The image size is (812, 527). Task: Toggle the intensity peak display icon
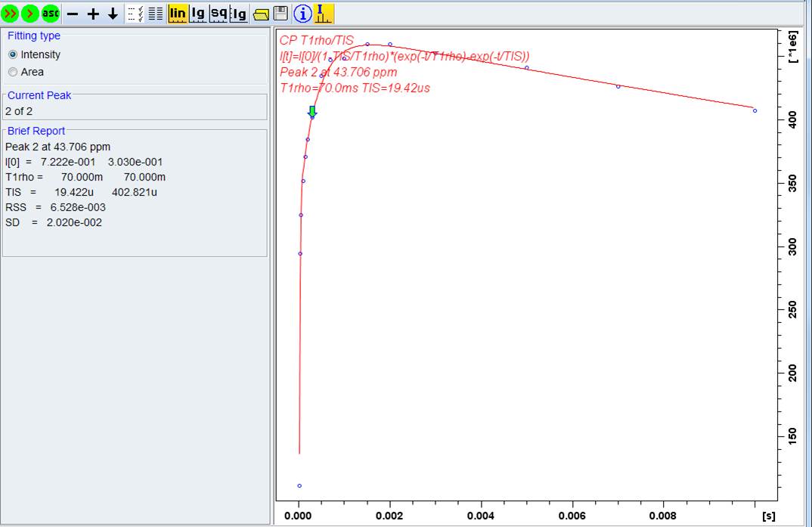tap(323, 14)
